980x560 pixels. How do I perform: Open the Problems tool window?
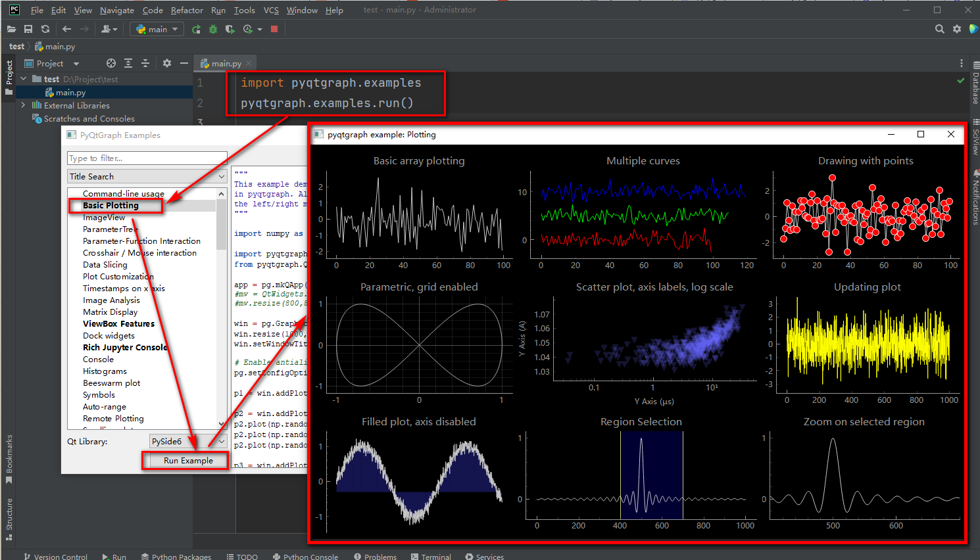pos(376,557)
